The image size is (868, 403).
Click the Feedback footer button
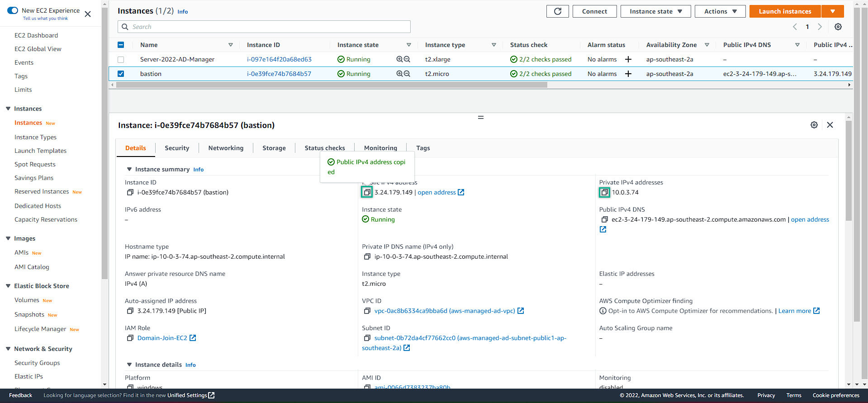(x=20, y=395)
